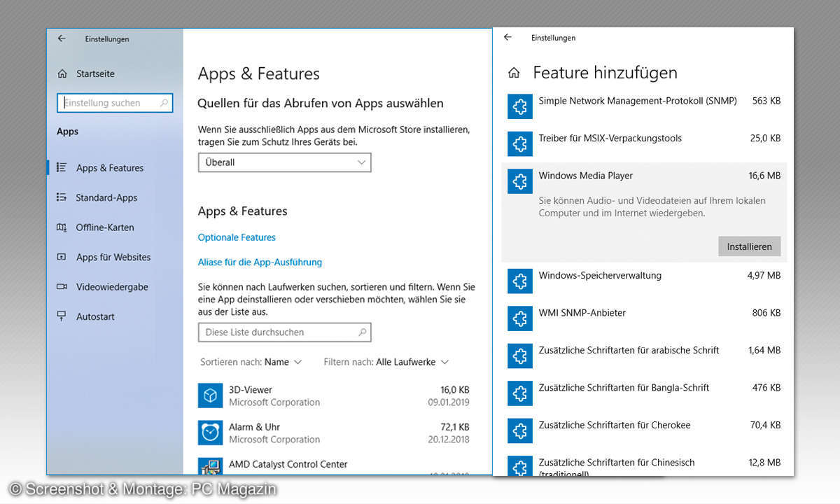Image resolution: width=840 pixels, height=504 pixels.
Task: Focus Diese Liste durchsuchen field
Action: click(284, 332)
